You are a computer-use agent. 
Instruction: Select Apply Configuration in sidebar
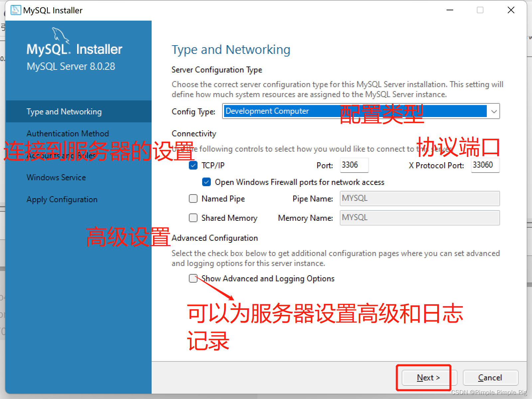[x=62, y=199]
